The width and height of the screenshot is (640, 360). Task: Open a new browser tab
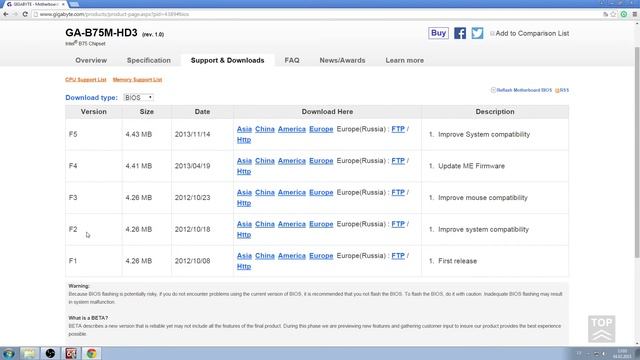pos(74,4)
